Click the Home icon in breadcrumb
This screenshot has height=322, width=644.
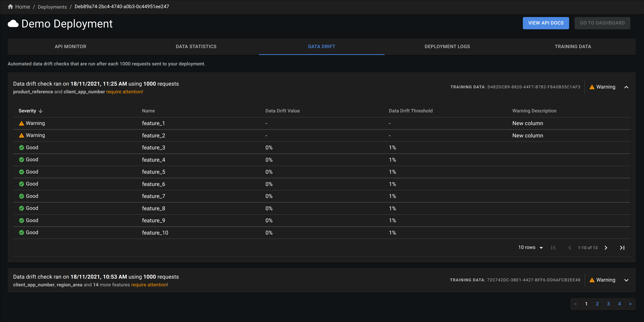pos(10,7)
